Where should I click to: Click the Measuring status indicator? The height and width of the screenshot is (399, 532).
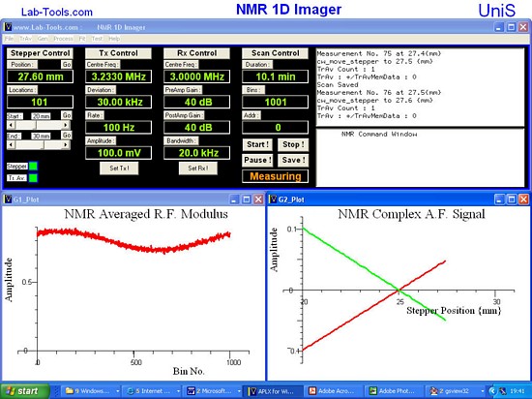point(275,176)
